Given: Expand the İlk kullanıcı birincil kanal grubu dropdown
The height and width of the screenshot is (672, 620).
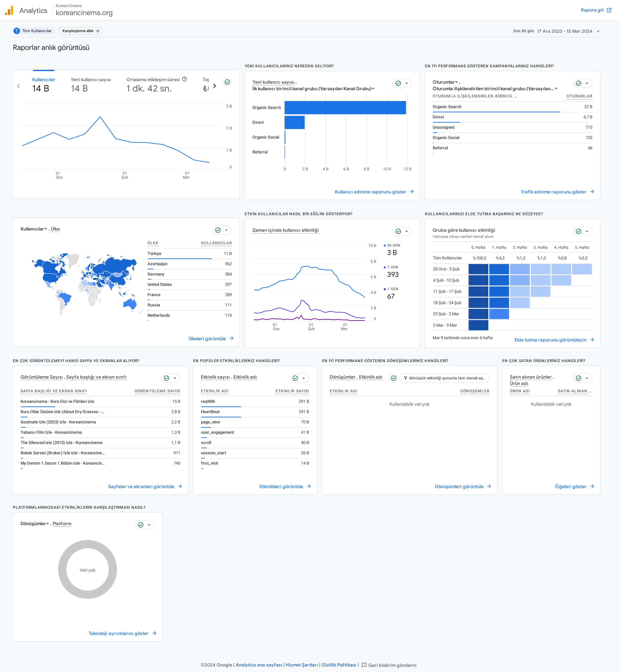Looking at the screenshot, I should point(373,89).
